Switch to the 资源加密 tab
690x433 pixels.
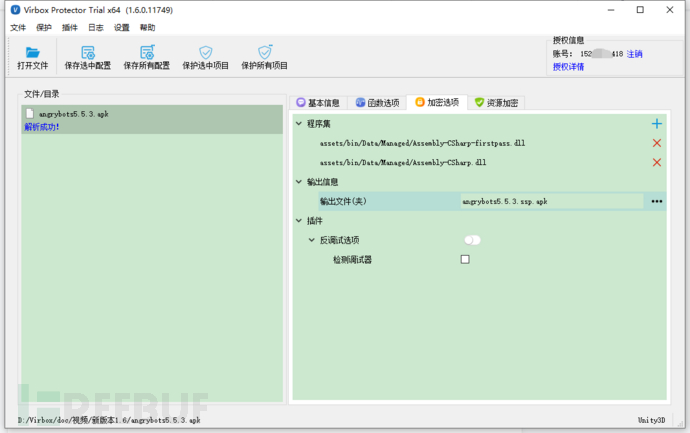496,103
